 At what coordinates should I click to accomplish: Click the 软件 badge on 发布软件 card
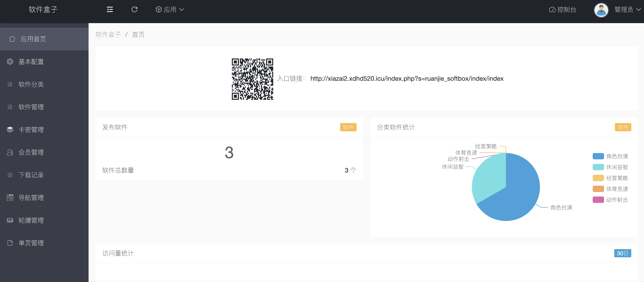(x=348, y=127)
